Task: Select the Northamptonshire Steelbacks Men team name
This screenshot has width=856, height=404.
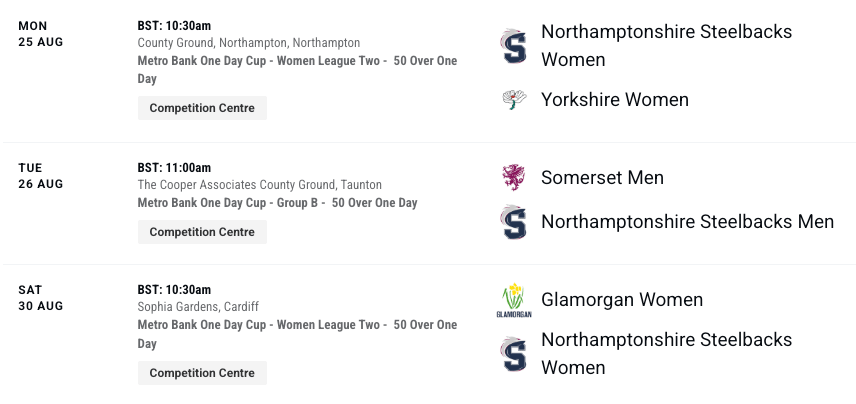Action: 687,222
